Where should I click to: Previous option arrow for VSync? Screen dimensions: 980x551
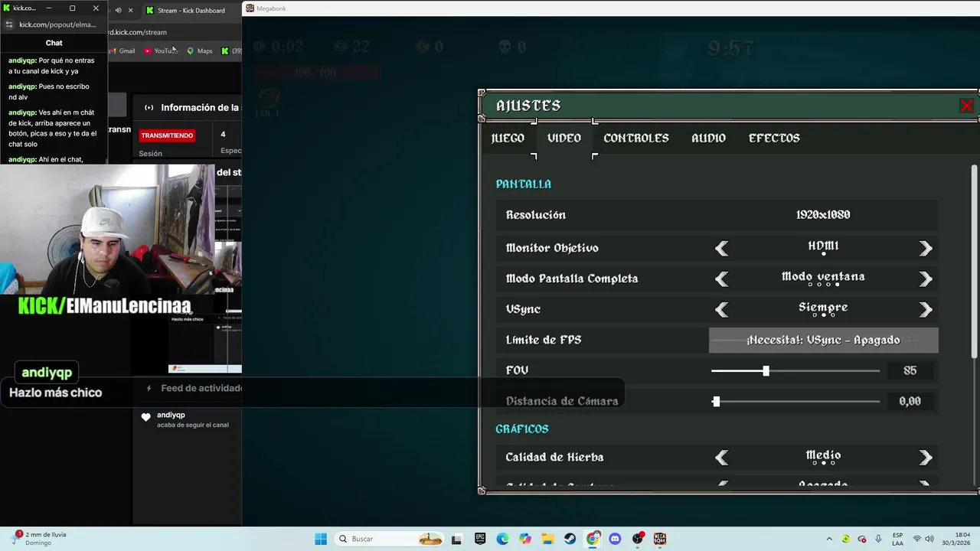(722, 309)
